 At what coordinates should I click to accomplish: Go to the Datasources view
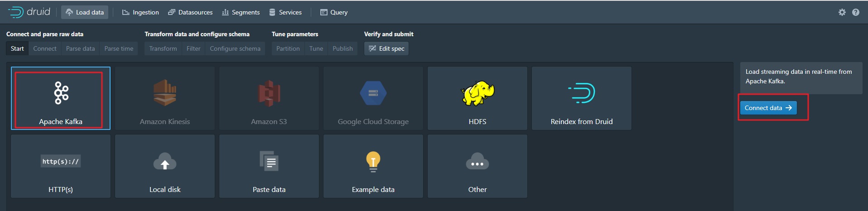tap(190, 12)
